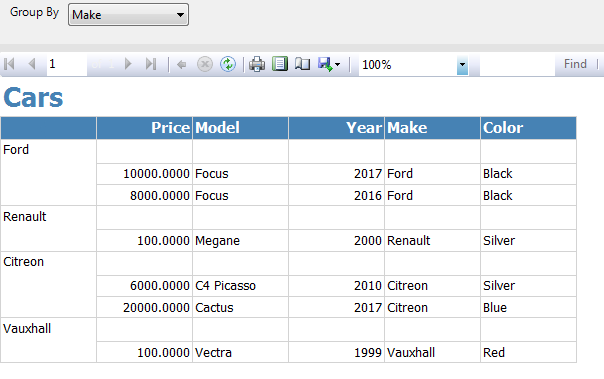Click the Red color cell
Viewport: 604px width, 379px height.
(528, 352)
